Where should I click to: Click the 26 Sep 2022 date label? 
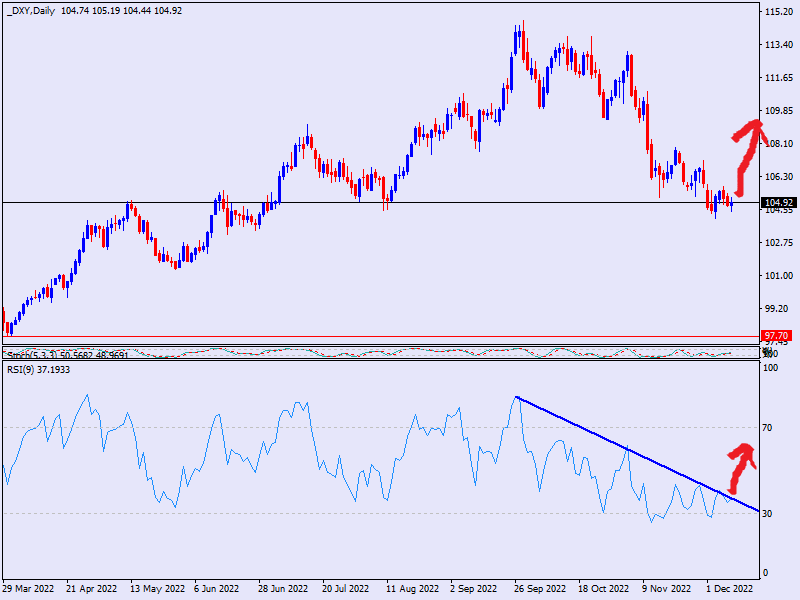(540, 588)
